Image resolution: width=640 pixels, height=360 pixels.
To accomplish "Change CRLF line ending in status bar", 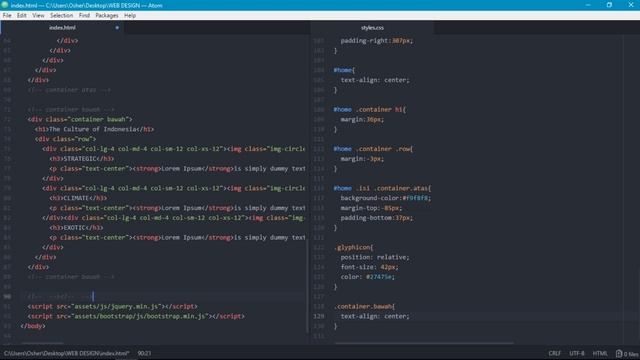I will pyautogui.click(x=555, y=353).
